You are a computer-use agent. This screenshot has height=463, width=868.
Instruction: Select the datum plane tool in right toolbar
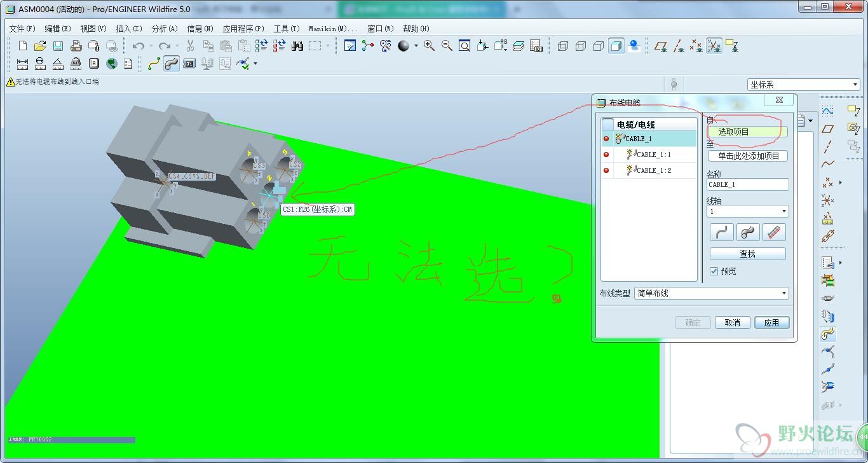click(827, 129)
